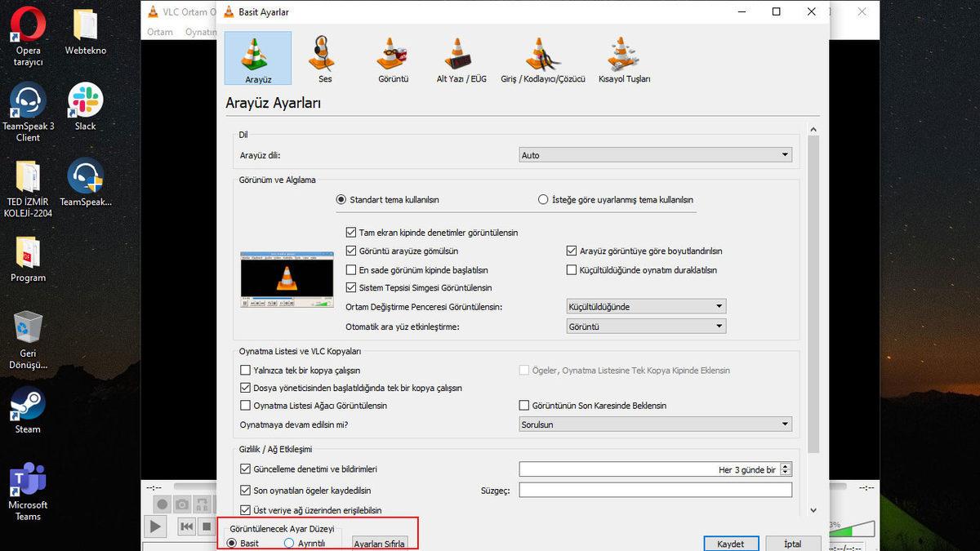
Task: Open the Kısayol Tuşları settings section
Action: click(x=622, y=57)
